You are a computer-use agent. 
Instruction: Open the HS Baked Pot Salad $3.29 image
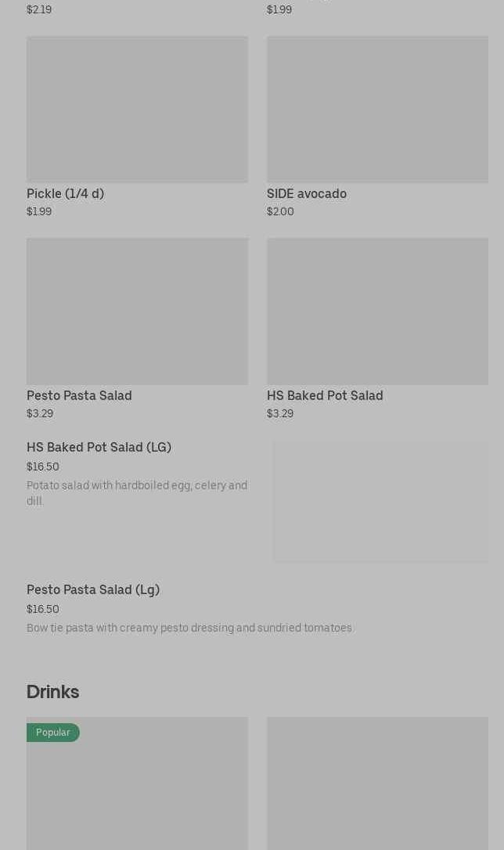(x=377, y=311)
